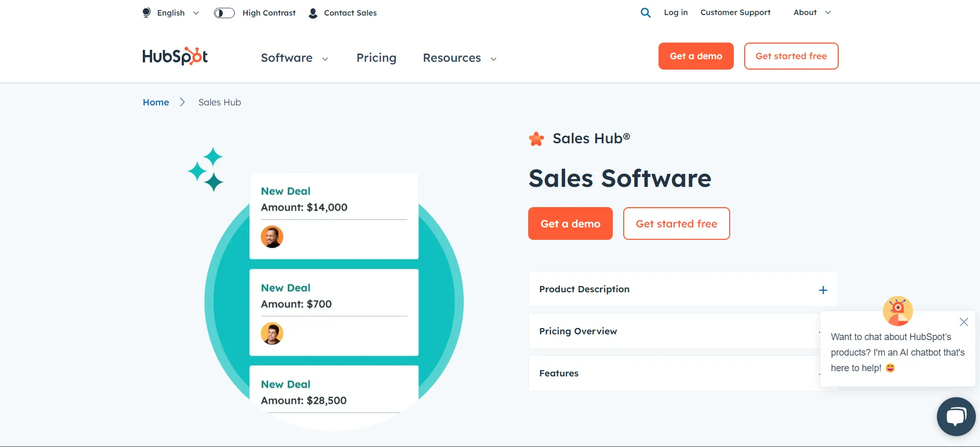Go to the Pricing page
This screenshot has width=980, height=447.
tap(377, 58)
